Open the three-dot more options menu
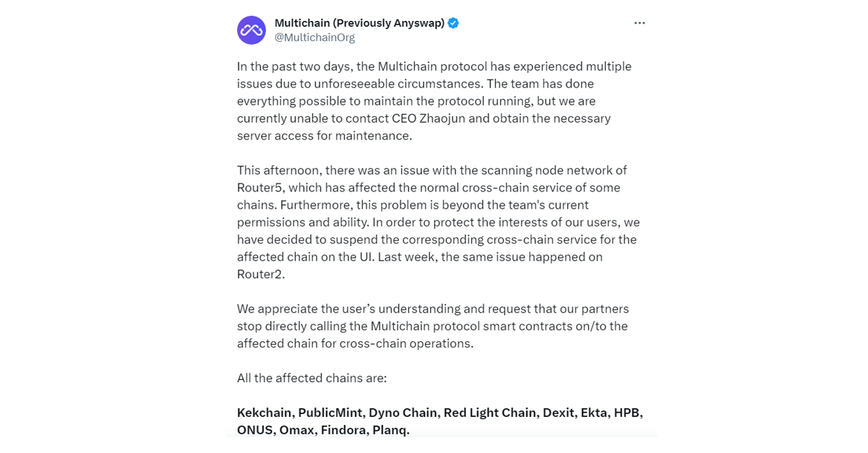The width and height of the screenshot is (868, 453). pos(640,23)
